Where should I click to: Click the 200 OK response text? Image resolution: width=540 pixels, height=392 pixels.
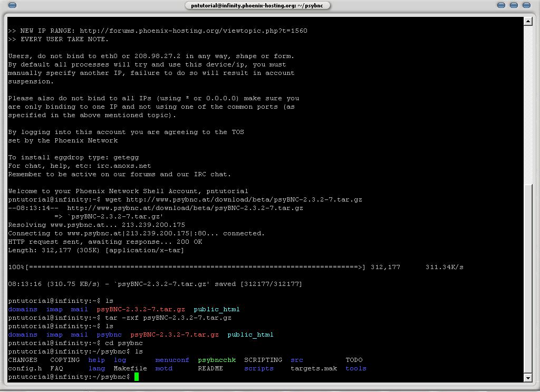(x=189, y=242)
